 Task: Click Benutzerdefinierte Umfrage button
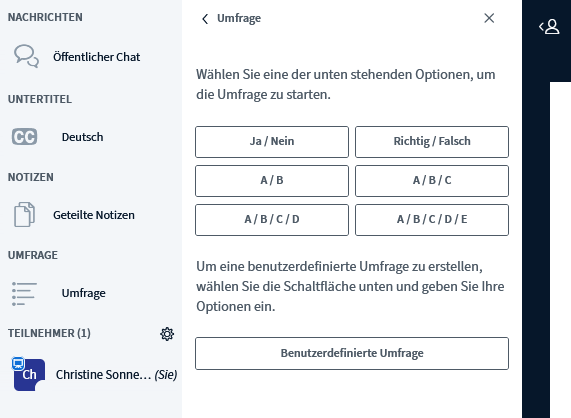coord(352,353)
